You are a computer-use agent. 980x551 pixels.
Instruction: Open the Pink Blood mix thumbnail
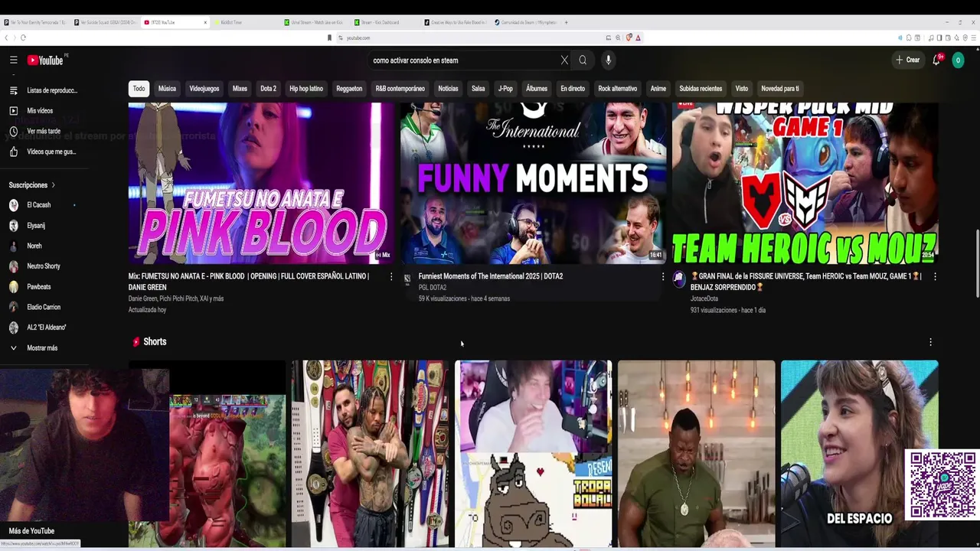coord(261,183)
